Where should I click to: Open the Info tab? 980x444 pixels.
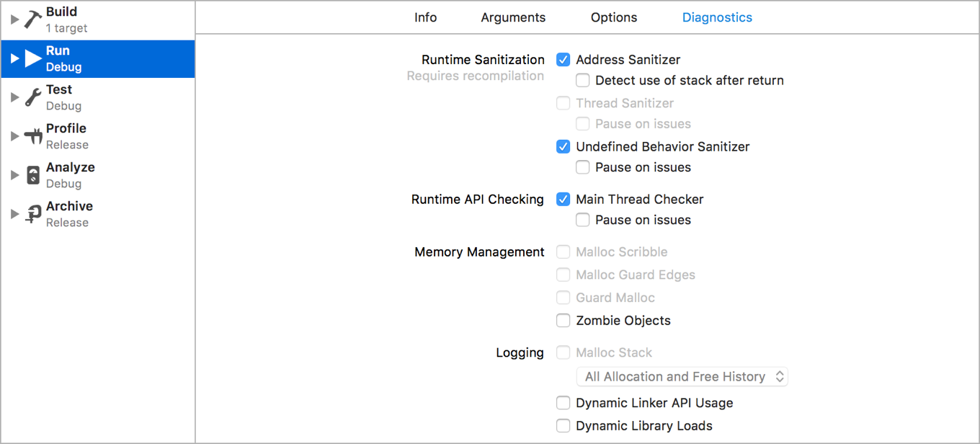pos(425,17)
